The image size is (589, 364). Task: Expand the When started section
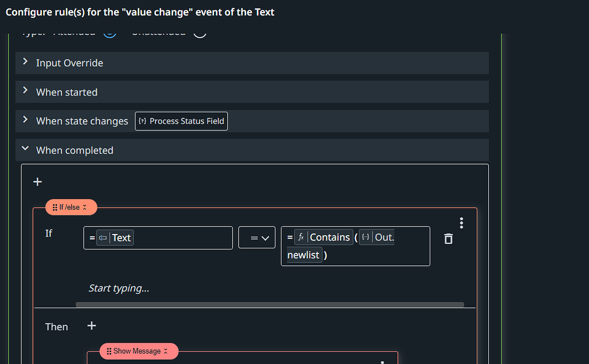click(25, 91)
